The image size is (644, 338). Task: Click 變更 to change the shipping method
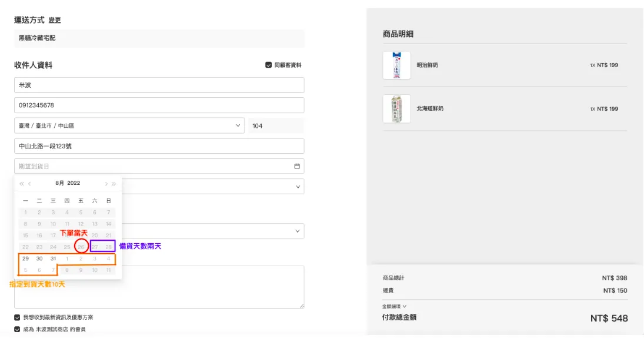(x=55, y=20)
